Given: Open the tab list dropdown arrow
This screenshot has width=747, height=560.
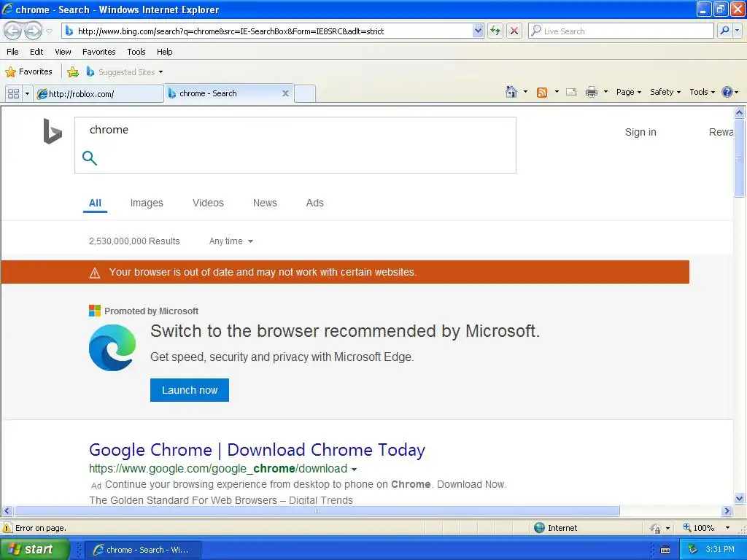Looking at the screenshot, I should (27, 94).
